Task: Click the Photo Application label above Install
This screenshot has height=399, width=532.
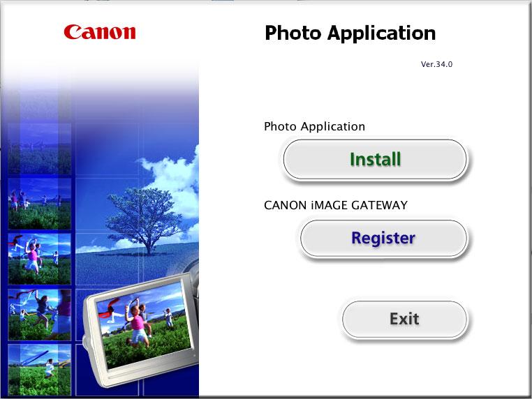Action: click(x=314, y=126)
